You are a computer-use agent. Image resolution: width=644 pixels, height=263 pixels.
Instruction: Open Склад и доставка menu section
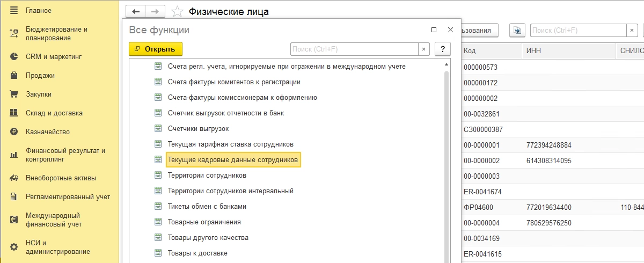54,113
